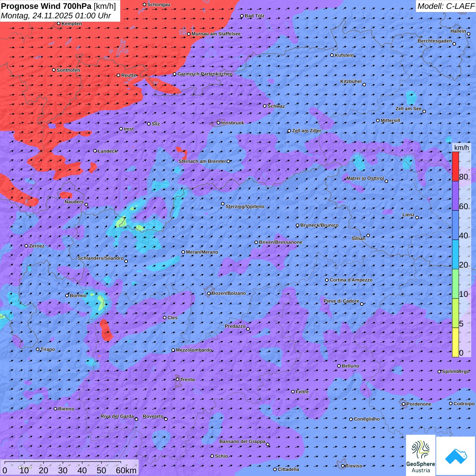Viewport: 476px width, 476px height.
Task: Click the 'Prognose Wind 700hPa' title
Action: pyautogui.click(x=46, y=6)
